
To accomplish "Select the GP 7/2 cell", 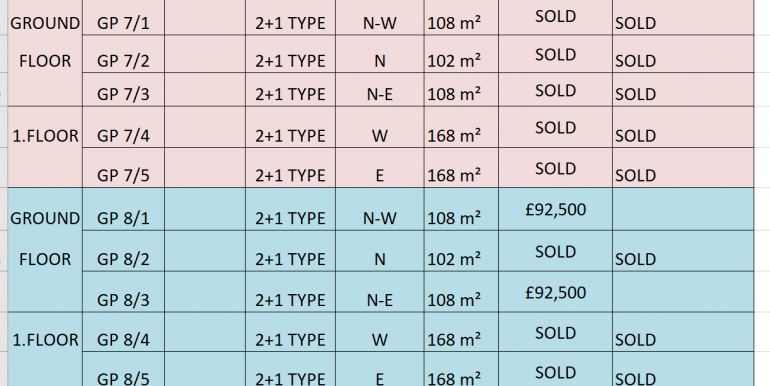I will pyautogui.click(x=123, y=54).
